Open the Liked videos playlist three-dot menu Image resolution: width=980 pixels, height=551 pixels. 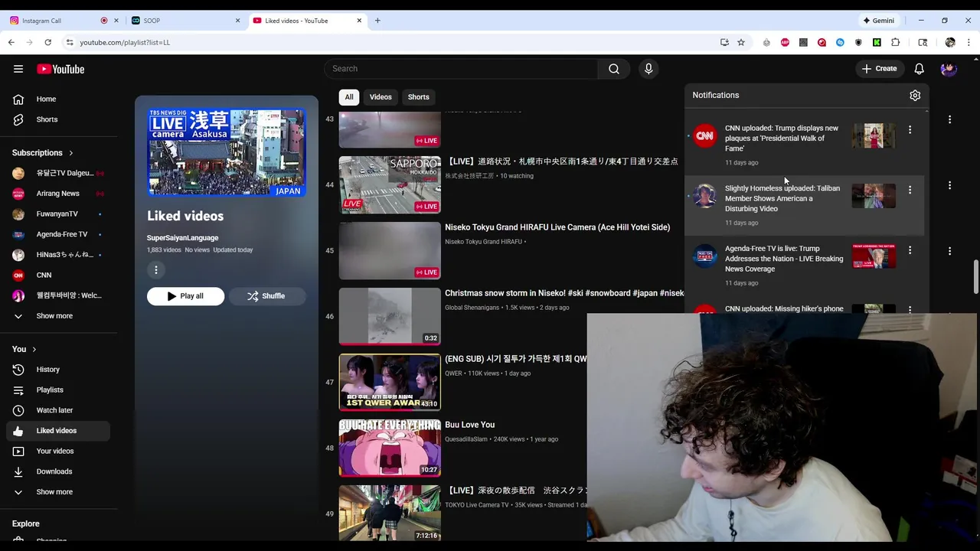[155, 269]
